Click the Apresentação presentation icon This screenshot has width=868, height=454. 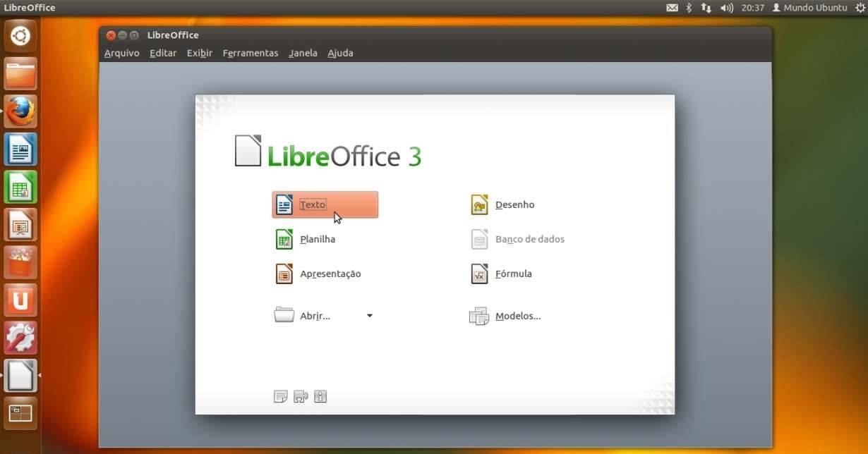point(284,274)
